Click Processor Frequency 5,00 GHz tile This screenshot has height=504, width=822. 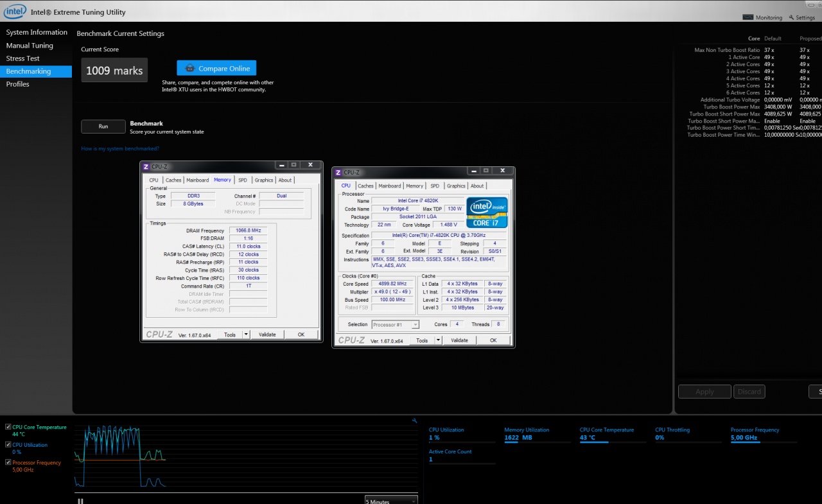pyautogui.click(x=764, y=435)
